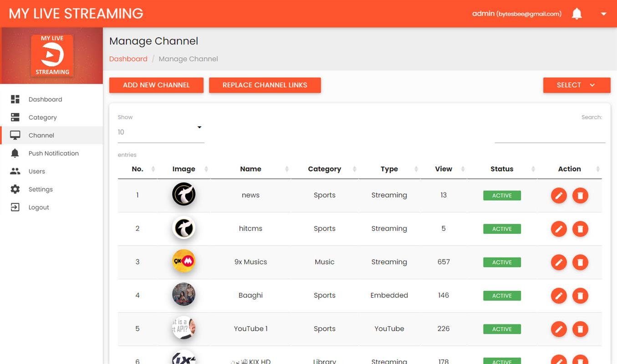This screenshot has width=617, height=364.
Task: Toggle ACTIVE status for hitcms channel
Action: (x=502, y=228)
